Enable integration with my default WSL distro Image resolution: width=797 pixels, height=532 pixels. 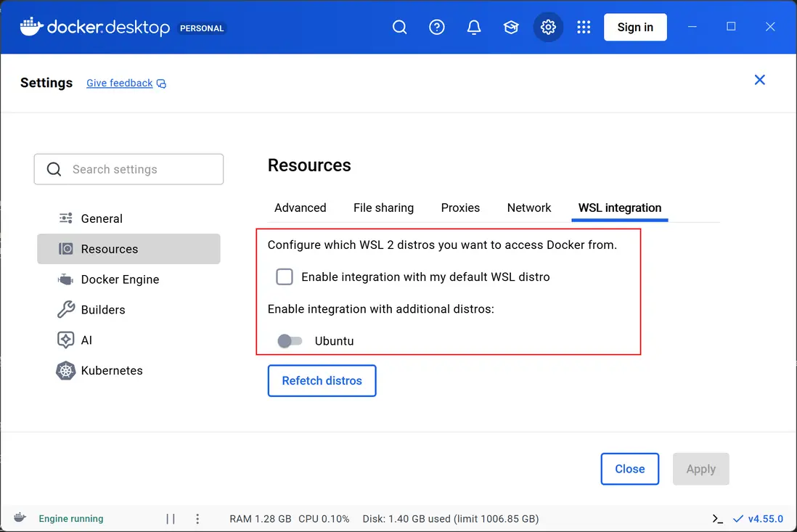(285, 277)
